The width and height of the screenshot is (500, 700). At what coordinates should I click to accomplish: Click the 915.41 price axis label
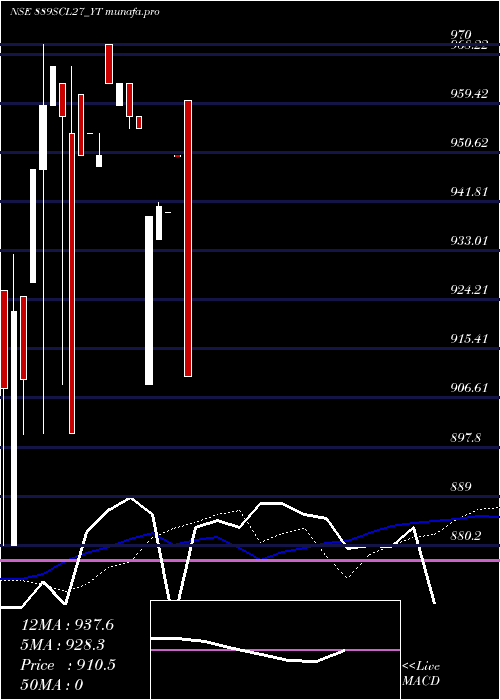click(469, 339)
